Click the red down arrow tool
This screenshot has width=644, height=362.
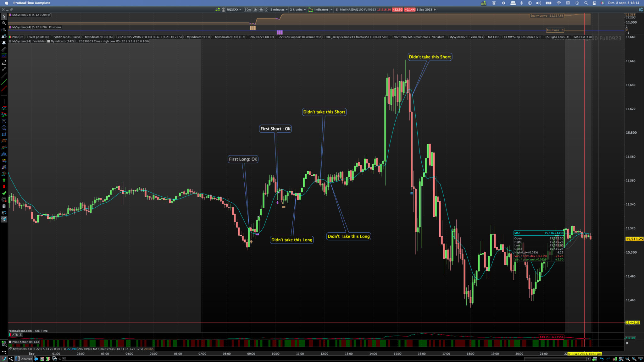(4, 187)
